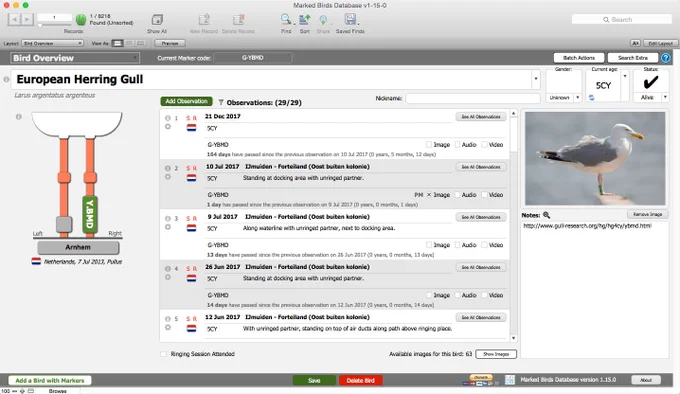Viewport: 680px width, 394px height.
Task: Check Audio box for 26 Jun 2017 observation
Action: (x=457, y=295)
